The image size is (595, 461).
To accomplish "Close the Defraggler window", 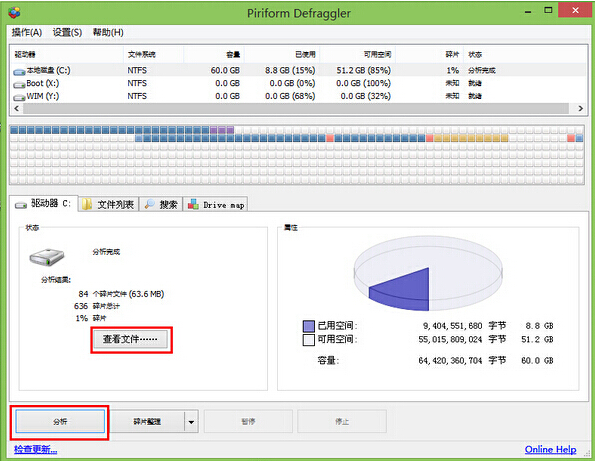I will (575, 10).
